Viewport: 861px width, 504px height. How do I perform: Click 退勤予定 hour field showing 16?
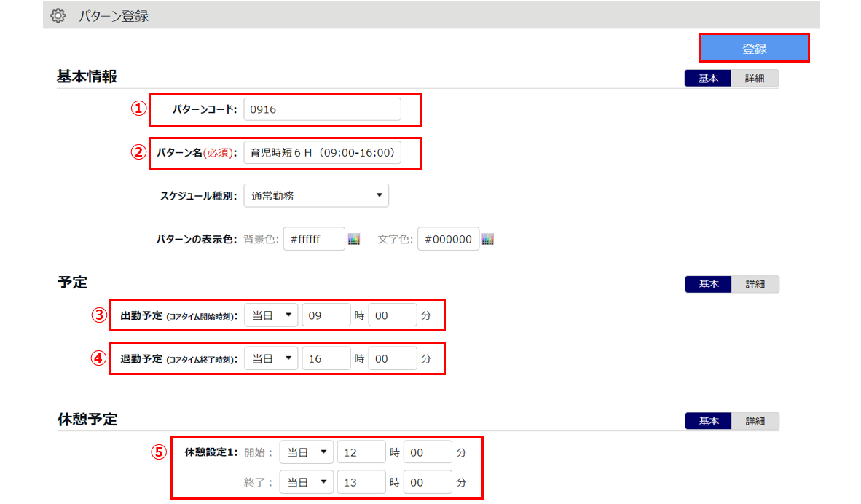326,358
